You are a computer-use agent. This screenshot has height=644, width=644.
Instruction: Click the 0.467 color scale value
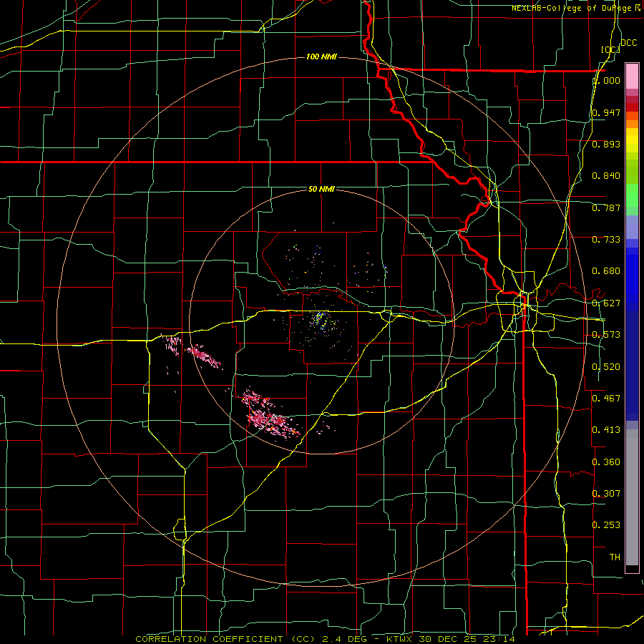[606, 398]
